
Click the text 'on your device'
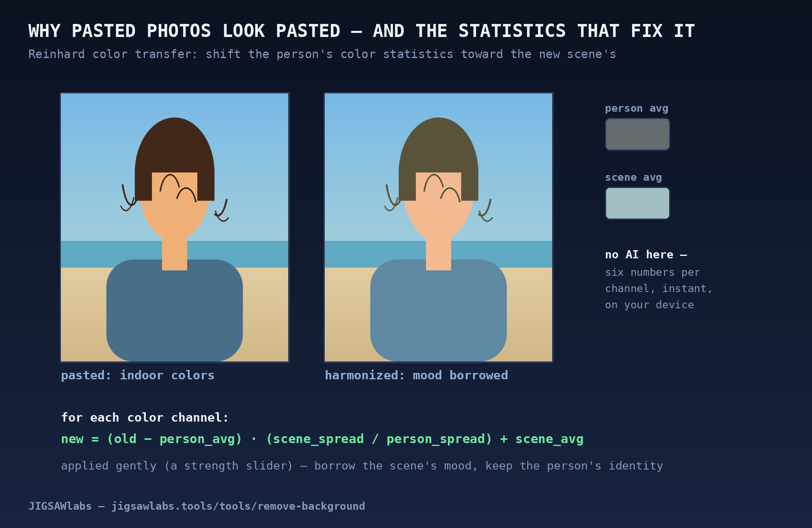click(649, 305)
